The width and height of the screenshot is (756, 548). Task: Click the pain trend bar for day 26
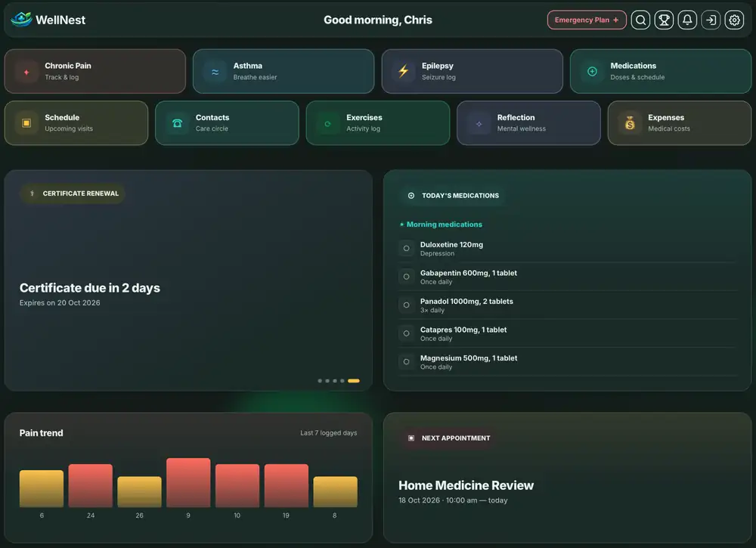click(x=139, y=491)
